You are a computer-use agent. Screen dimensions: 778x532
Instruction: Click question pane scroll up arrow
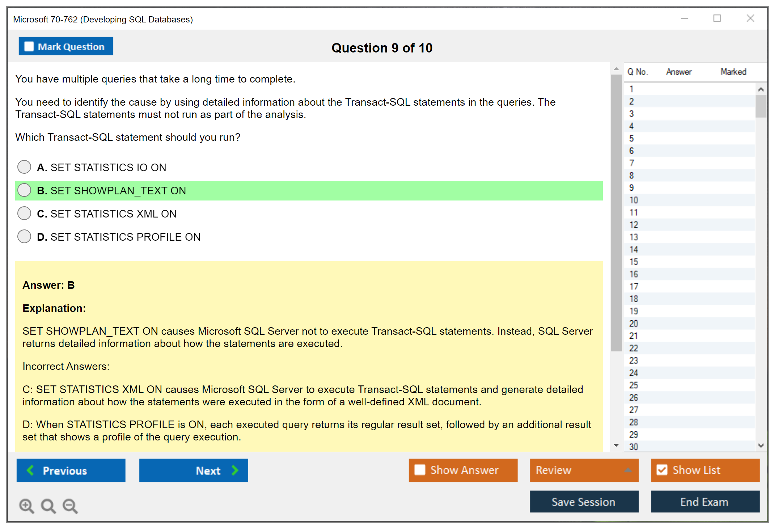coord(616,69)
